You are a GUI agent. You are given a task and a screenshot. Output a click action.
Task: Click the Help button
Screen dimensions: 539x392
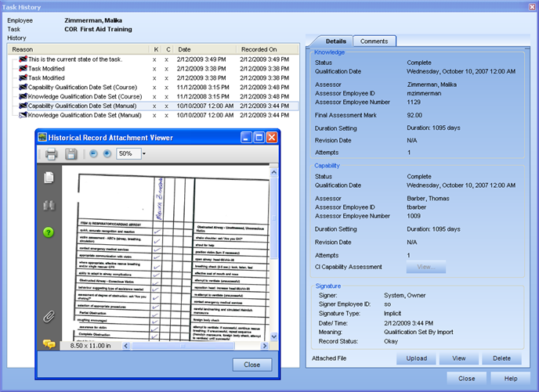pyautogui.click(x=511, y=379)
